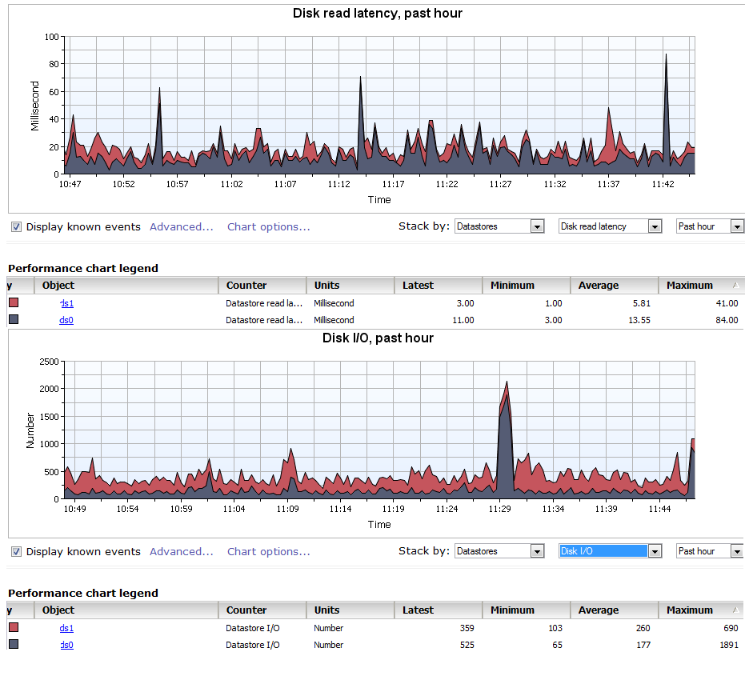Expand Datastores stack-by dropdown for latency chart

click(537, 227)
